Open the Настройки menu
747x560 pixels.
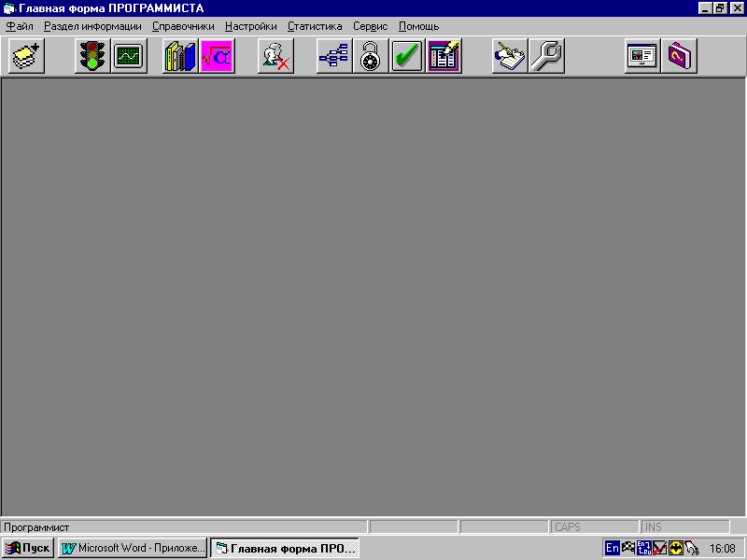coord(251,27)
